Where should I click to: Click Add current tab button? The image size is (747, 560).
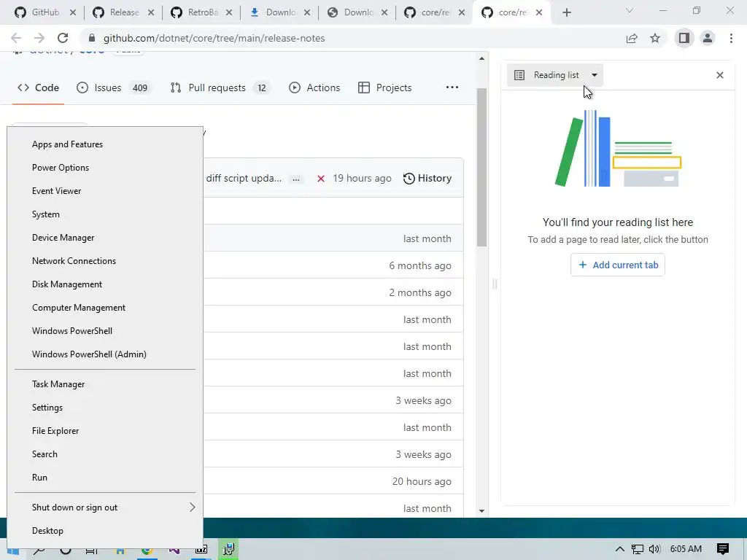(x=618, y=265)
